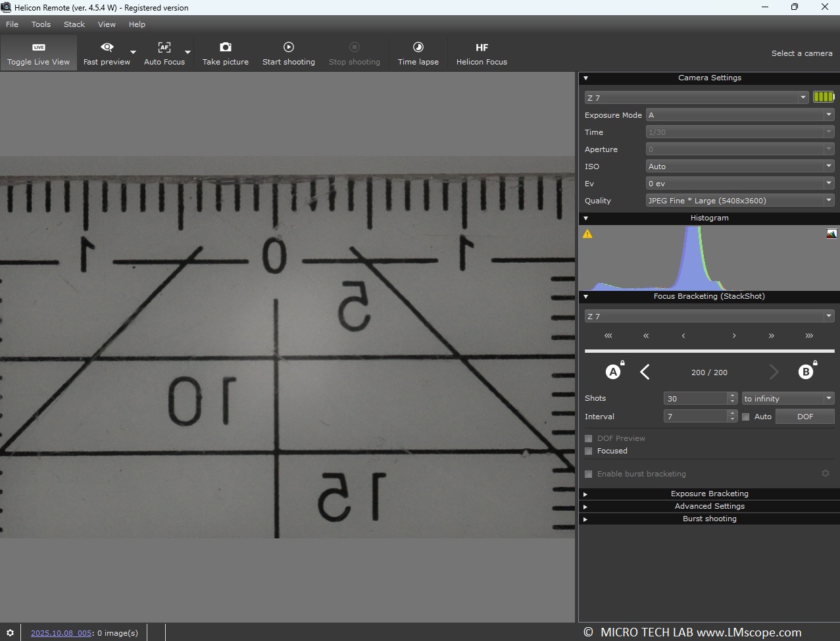Open the Stack menu
The width and height of the screenshot is (840, 641).
pyautogui.click(x=74, y=24)
